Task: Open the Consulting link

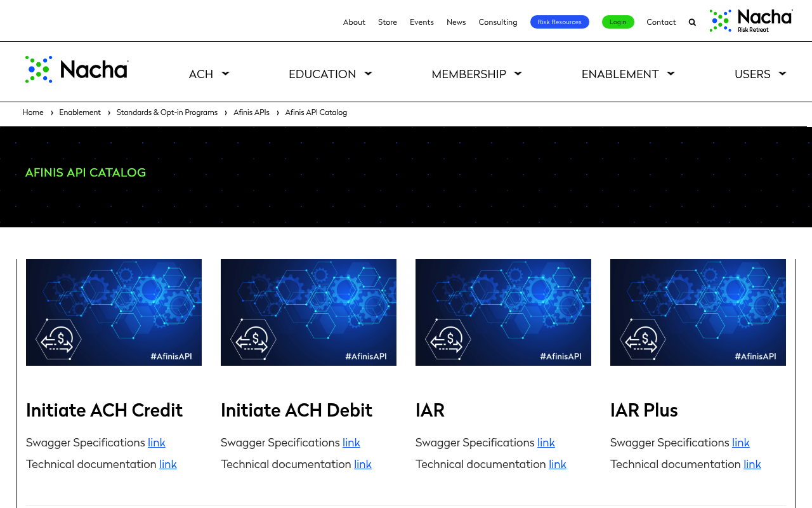Action: click(x=498, y=22)
